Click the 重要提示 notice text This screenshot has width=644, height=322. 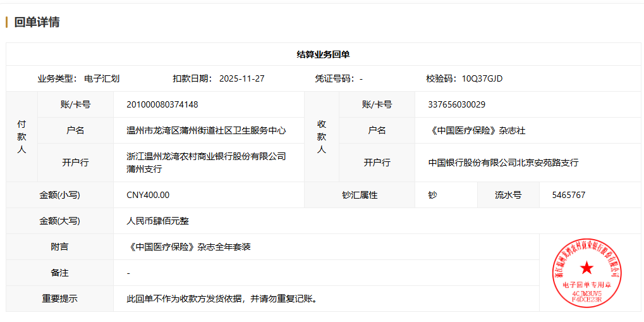[221, 298]
